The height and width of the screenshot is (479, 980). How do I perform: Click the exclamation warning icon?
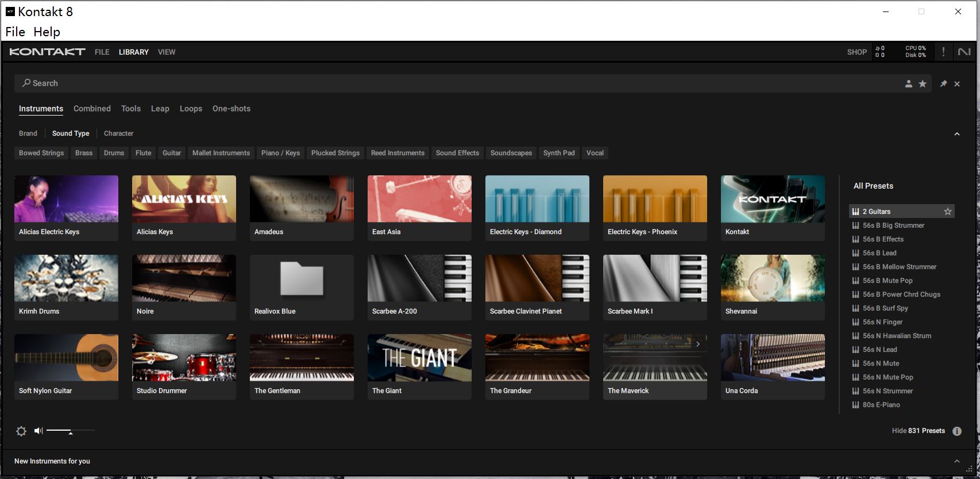pyautogui.click(x=943, y=52)
